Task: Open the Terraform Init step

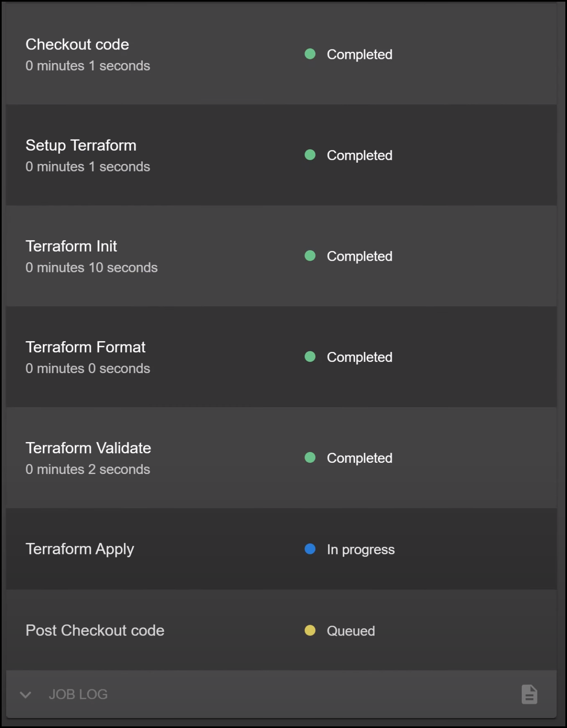Action: point(71,246)
